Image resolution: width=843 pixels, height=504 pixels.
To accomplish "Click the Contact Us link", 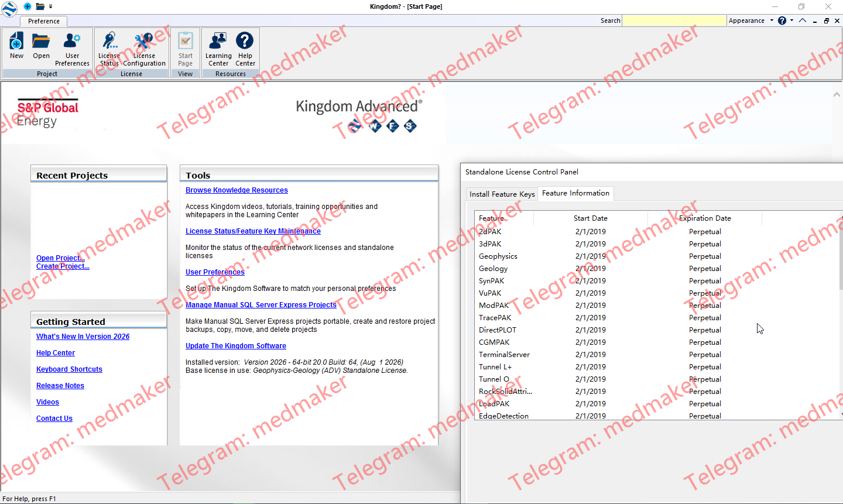I will coord(54,419).
